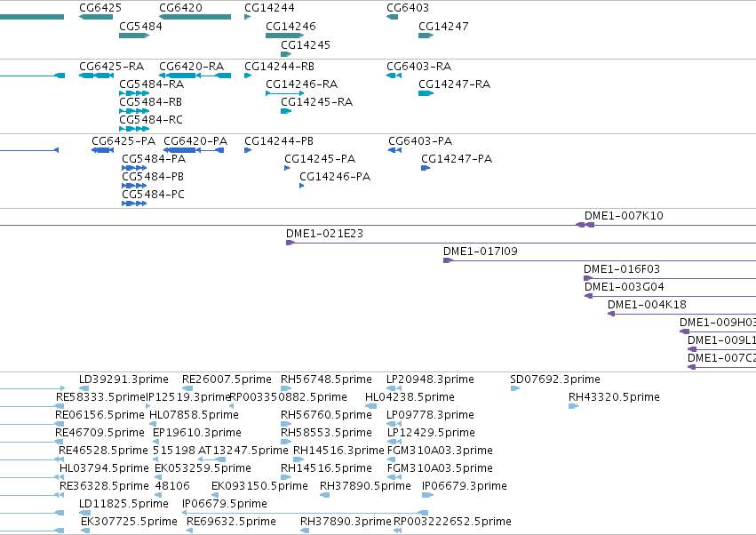The image size is (756, 535).
Task: Select EST LD11825.5prime
Action: point(123,504)
